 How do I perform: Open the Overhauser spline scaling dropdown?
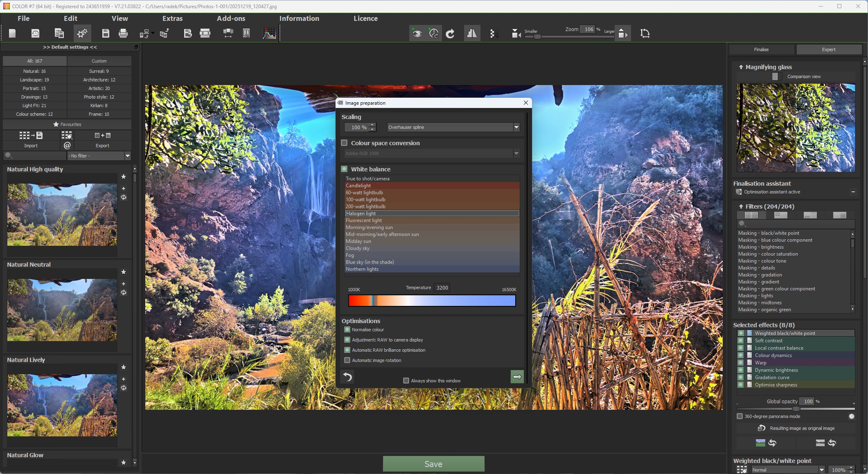(516, 127)
